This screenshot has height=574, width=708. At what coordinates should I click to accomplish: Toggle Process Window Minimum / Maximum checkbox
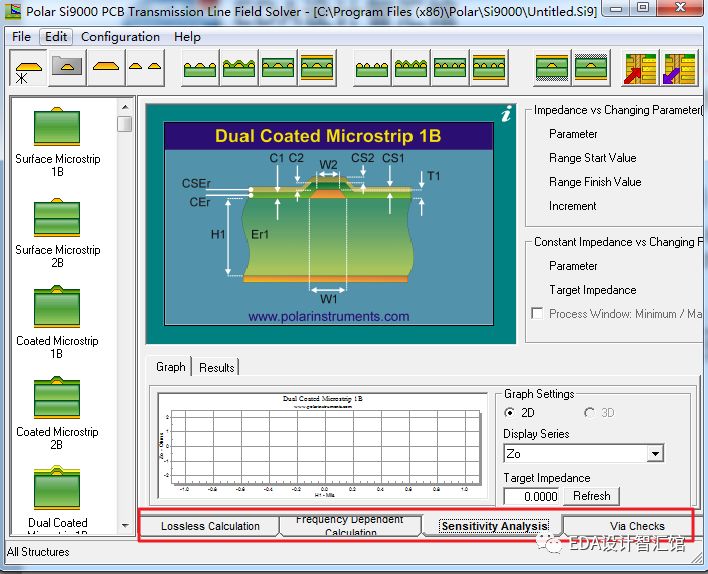point(537,313)
